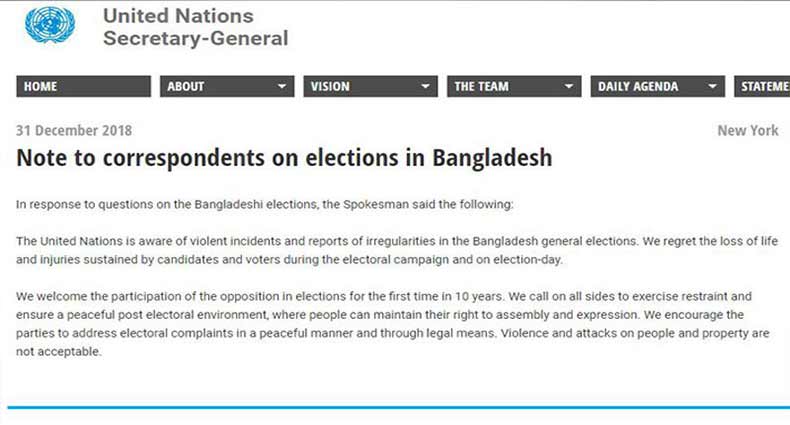Screen dimensions: 790x425
Task: Click the paragraph about violent incidents and irregularities
Action: click(x=397, y=250)
